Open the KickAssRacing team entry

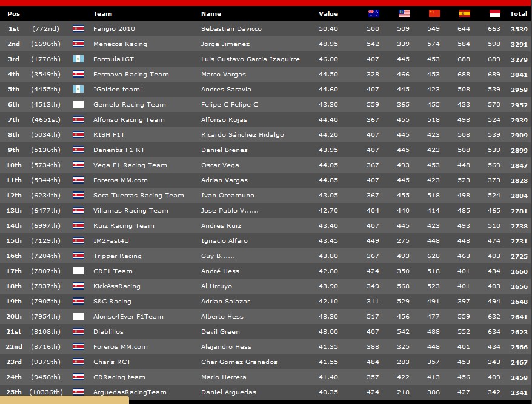pyautogui.click(x=116, y=286)
